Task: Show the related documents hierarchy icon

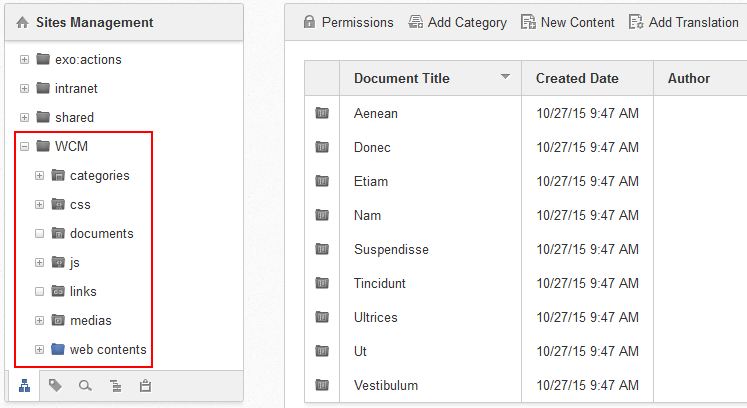Action: (115, 386)
